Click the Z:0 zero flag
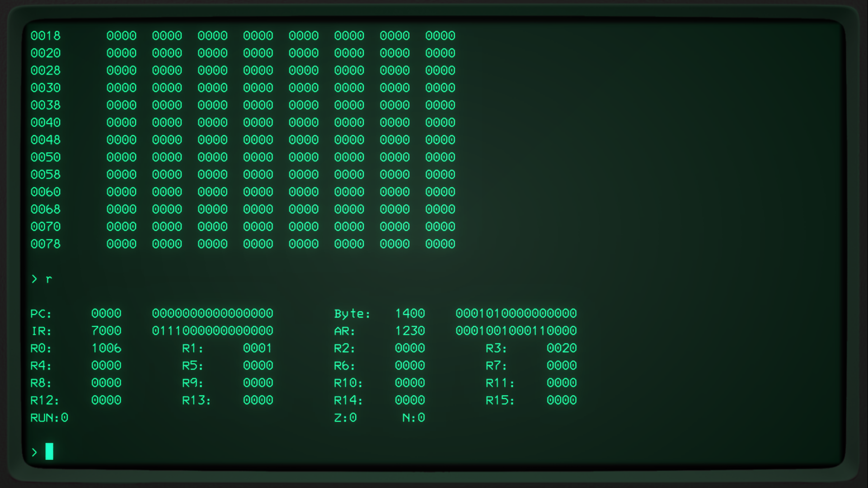Viewport: 868px width, 488px height. 345,418
